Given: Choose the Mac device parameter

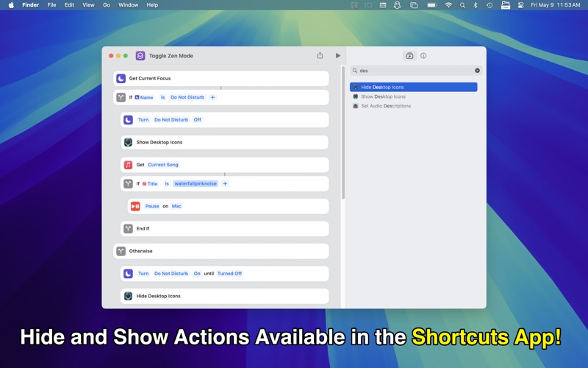Looking at the screenshot, I should tap(176, 206).
